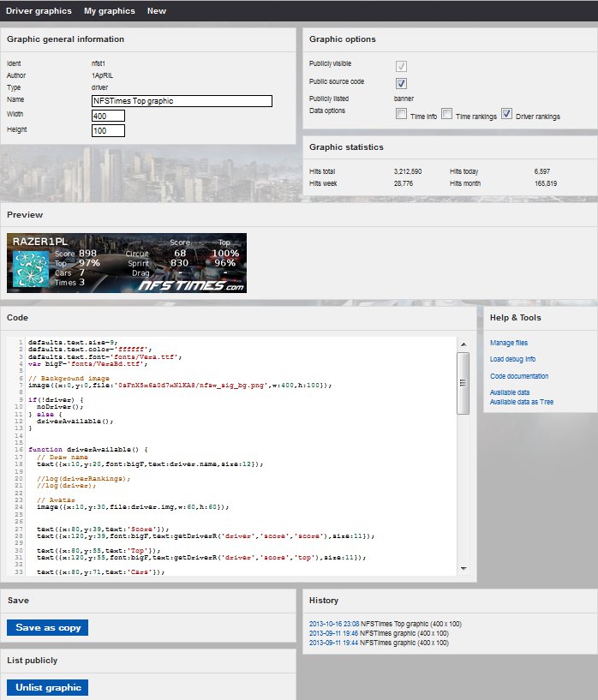Click code line 1 defaults.text.size
598x700 pixels.
[73, 343]
